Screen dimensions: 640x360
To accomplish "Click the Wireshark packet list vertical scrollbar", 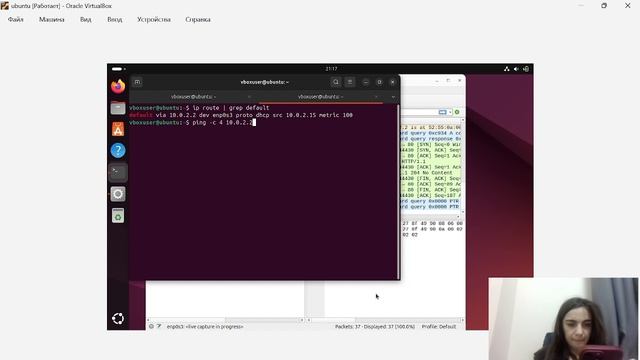I will [463, 167].
